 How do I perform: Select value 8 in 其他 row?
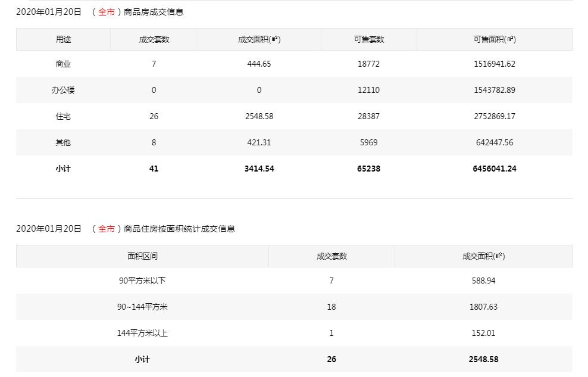(154, 142)
